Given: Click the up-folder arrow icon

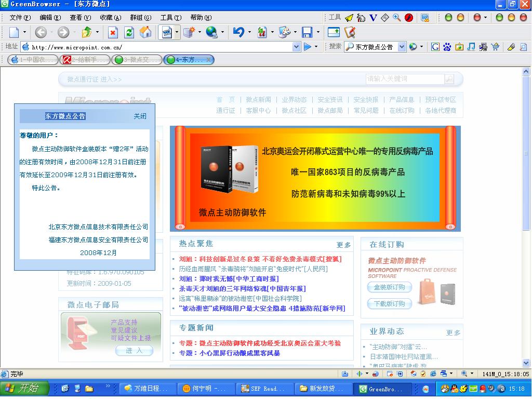Looking at the screenshot, I should coord(87,33).
